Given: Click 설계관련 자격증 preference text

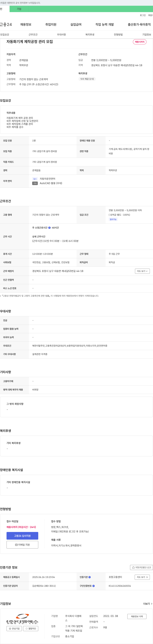Looking at the screenshot, I should pos(40,354).
